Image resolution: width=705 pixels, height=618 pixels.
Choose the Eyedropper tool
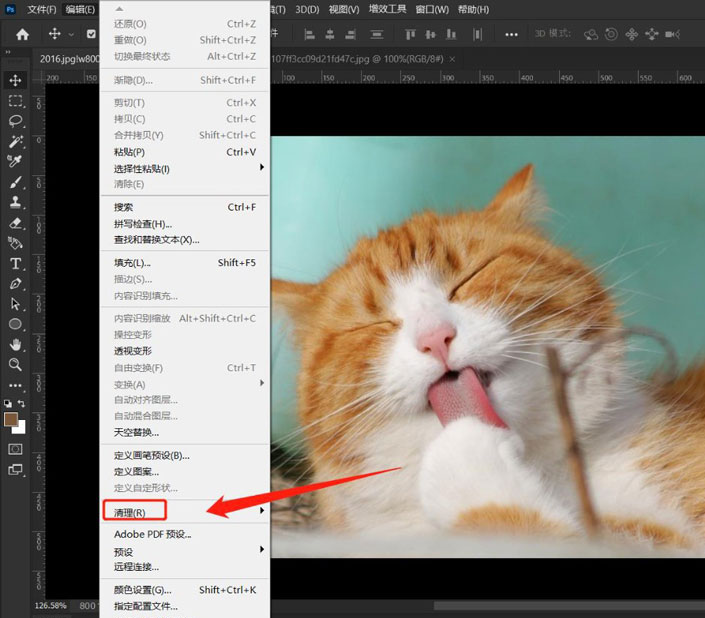click(x=16, y=162)
